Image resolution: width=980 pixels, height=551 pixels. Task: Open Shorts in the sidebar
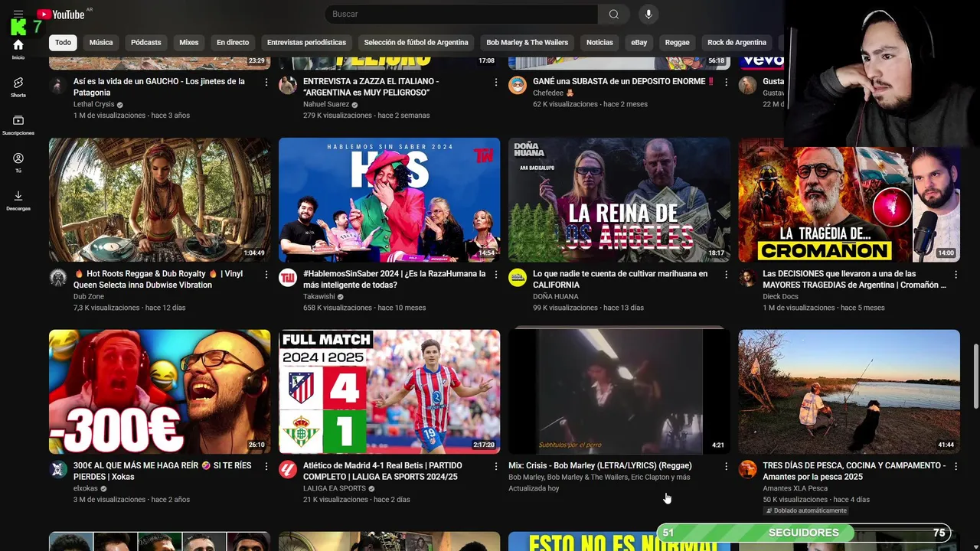tap(18, 87)
